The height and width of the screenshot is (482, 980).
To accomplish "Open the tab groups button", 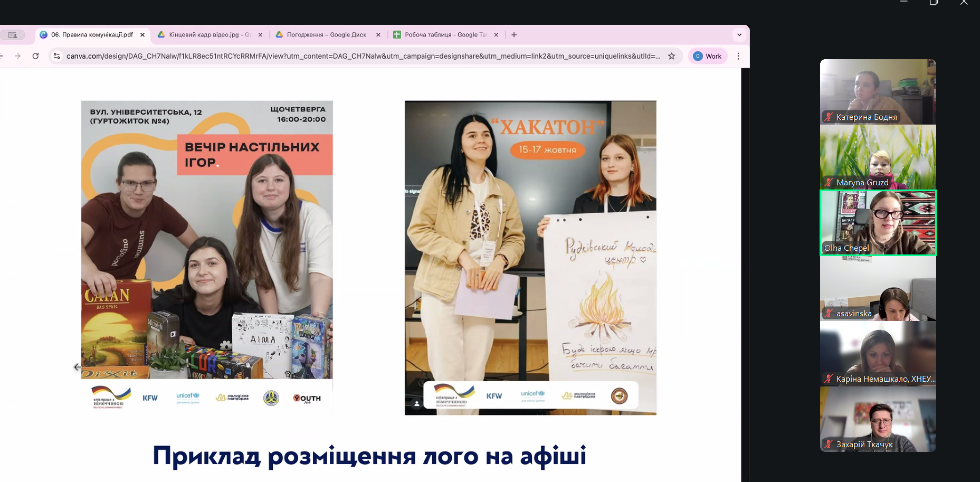I will point(13,35).
